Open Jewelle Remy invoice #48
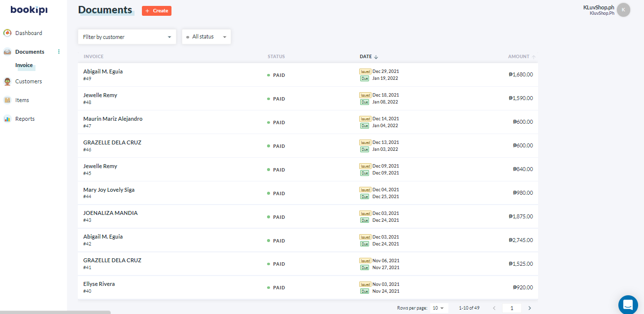 pyautogui.click(x=308, y=99)
